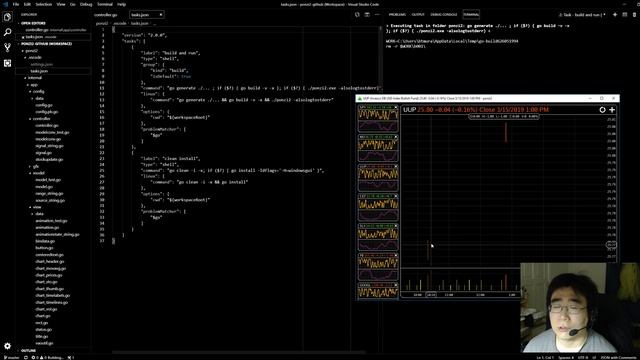The width and height of the screenshot is (640, 360).
Task: Click the tasks.json breadcrumb segment
Action: (x=140, y=24)
